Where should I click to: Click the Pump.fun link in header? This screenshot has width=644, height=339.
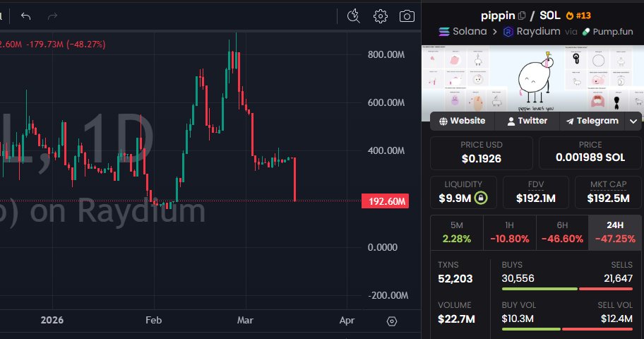pos(607,32)
